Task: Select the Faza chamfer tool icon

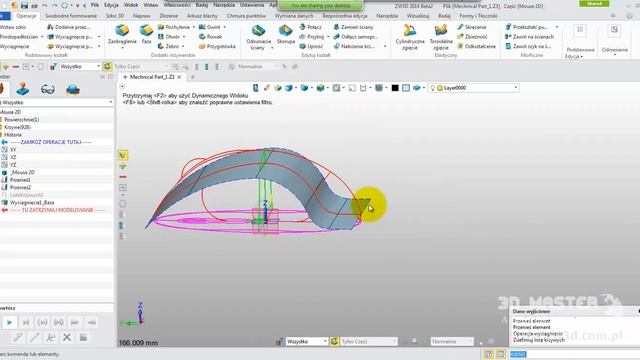Action: point(146,31)
